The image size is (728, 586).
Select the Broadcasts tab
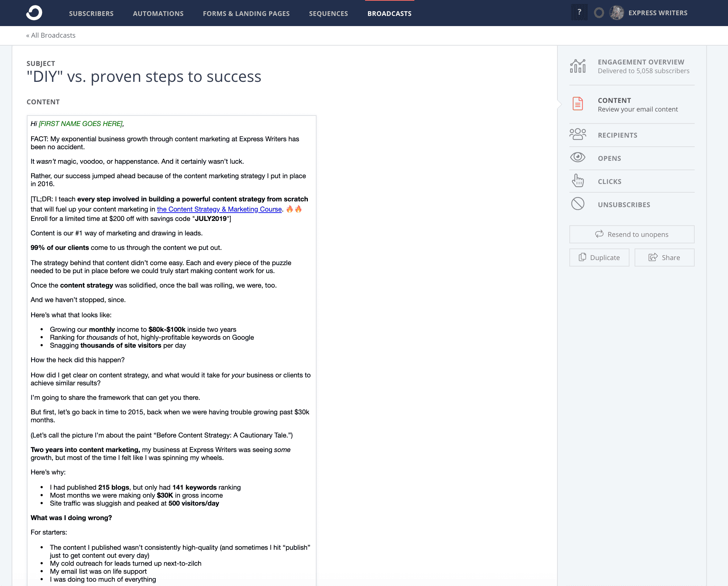pos(389,13)
